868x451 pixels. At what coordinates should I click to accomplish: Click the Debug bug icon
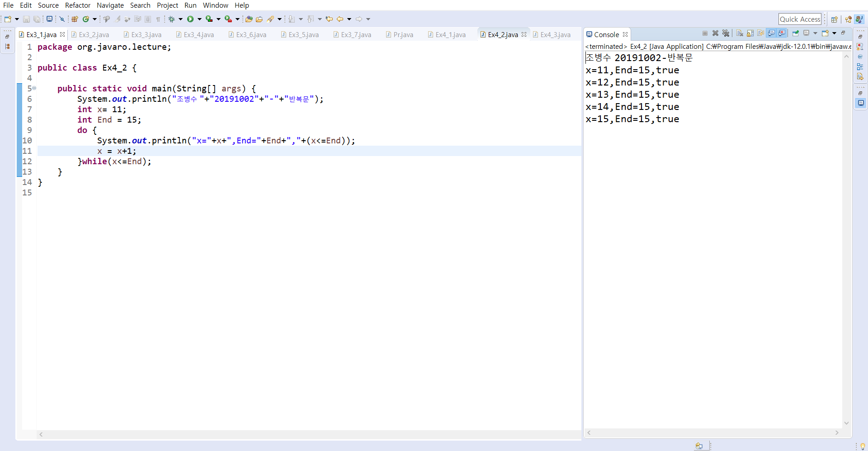tap(172, 19)
